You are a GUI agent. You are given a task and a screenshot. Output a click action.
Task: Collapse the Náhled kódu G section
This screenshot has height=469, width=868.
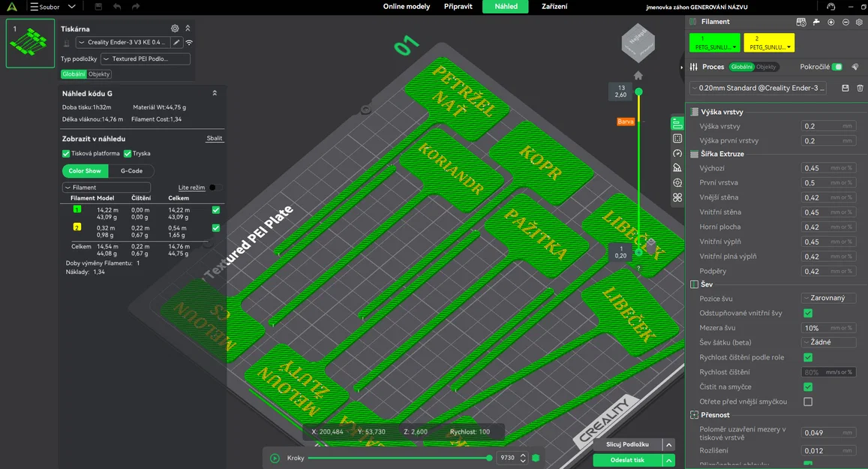(x=215, y=93)
